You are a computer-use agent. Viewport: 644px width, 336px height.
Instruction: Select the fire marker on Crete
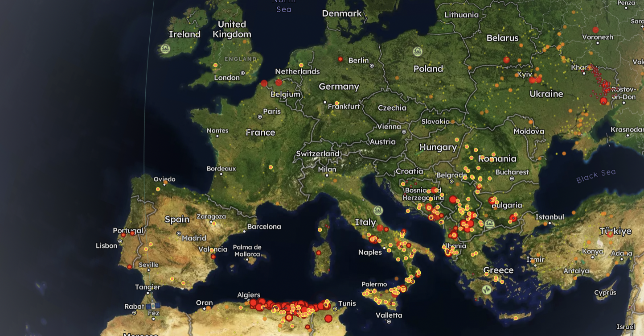pos(516,318)
